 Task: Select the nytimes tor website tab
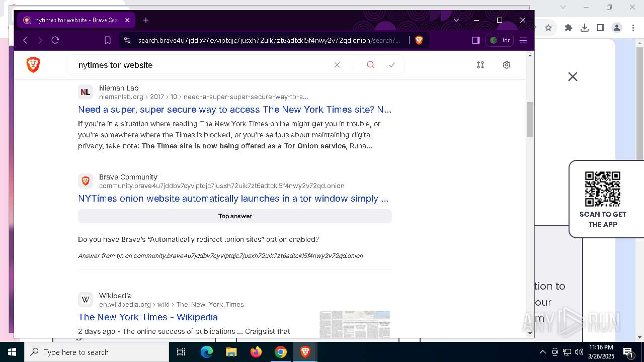(75, 20)
